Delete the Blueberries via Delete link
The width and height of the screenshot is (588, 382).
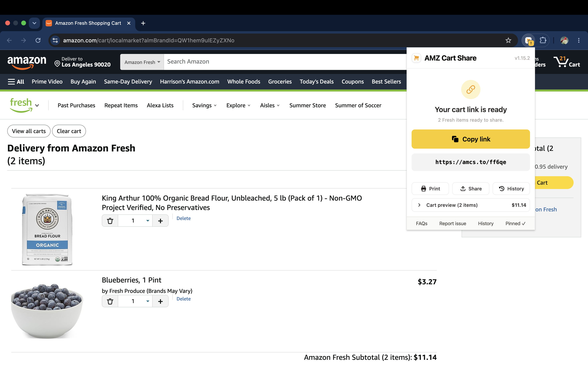point(184,299)
